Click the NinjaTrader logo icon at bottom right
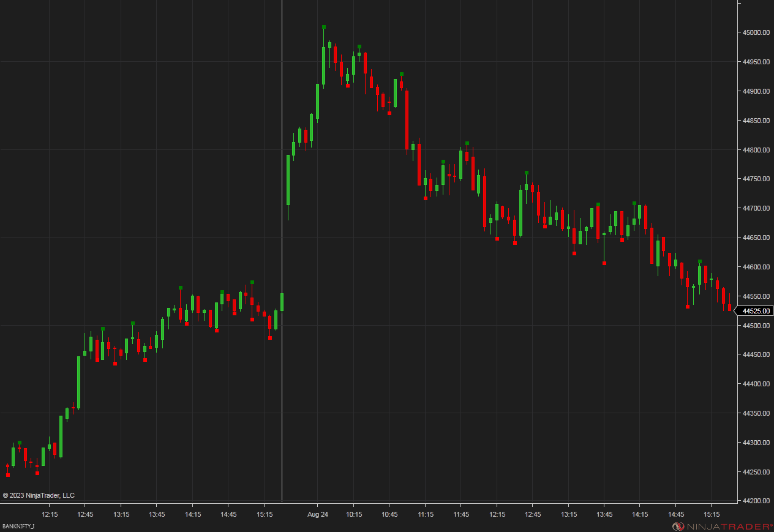Image resolution: width=774 pixels, height=532 pixels. point(678,525)
